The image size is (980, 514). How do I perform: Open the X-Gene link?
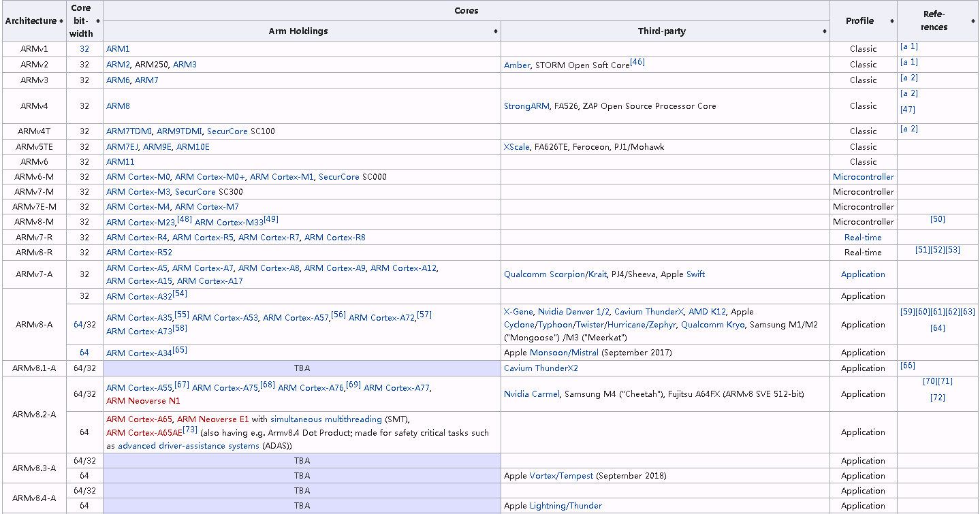click(518, 312)
